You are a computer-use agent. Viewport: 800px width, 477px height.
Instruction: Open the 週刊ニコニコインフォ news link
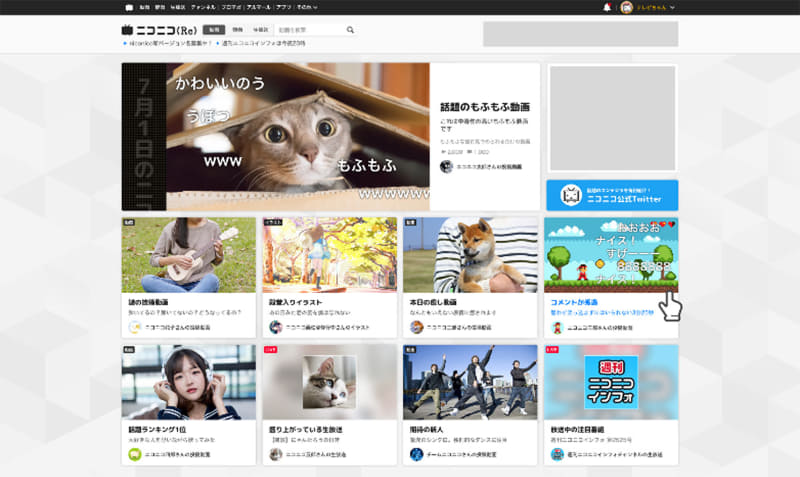263,43
